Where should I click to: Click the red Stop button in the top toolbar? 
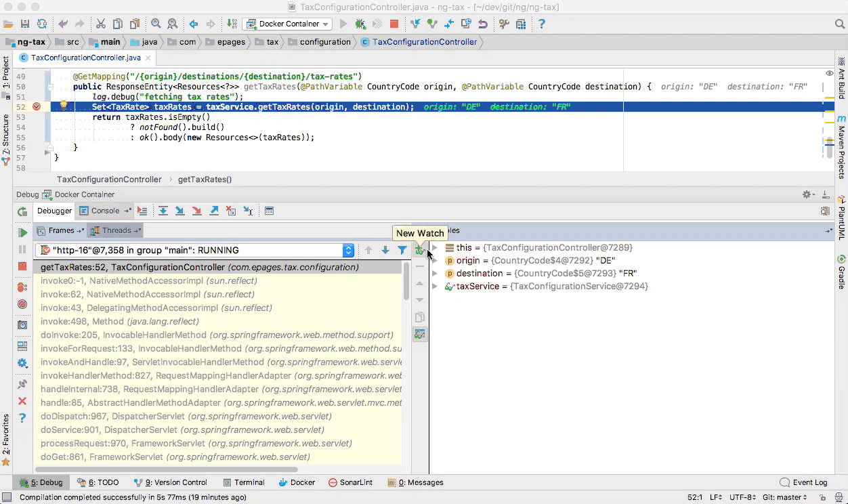tap(394, 24)
